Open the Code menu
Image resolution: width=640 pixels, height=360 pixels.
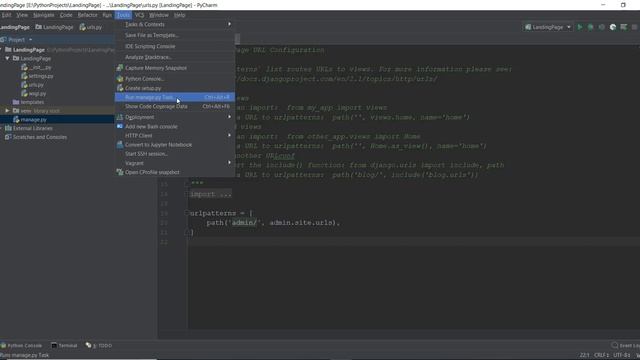coord(66,15)
